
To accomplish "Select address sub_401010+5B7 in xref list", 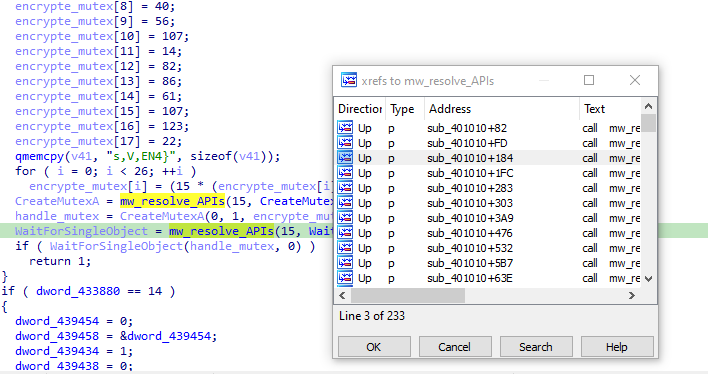I will (x=470, y=263).
